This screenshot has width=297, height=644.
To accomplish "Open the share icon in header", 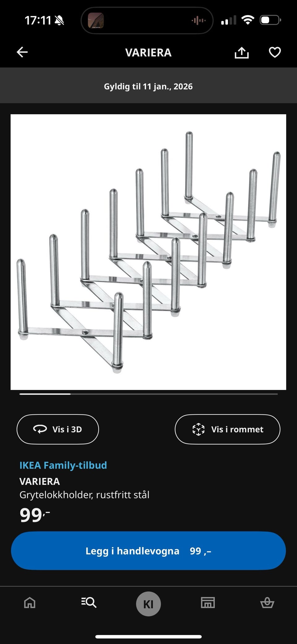I will pyautogui.click(x=242, y=52).
